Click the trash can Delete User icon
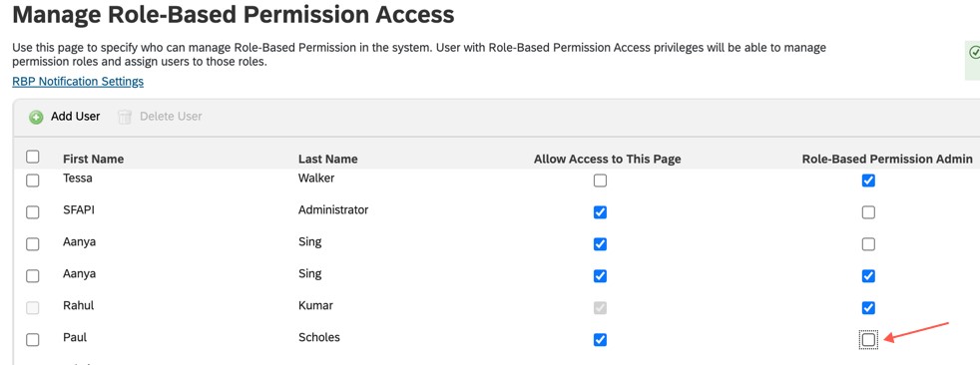Viewport: 980px width, 365px height. coord(125,117)
